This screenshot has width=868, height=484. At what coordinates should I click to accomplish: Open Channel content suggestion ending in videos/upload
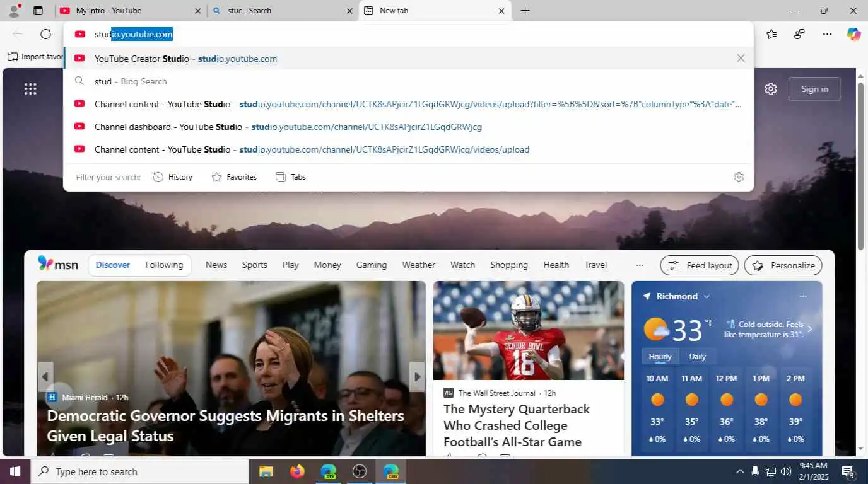(x=408, y=149)
